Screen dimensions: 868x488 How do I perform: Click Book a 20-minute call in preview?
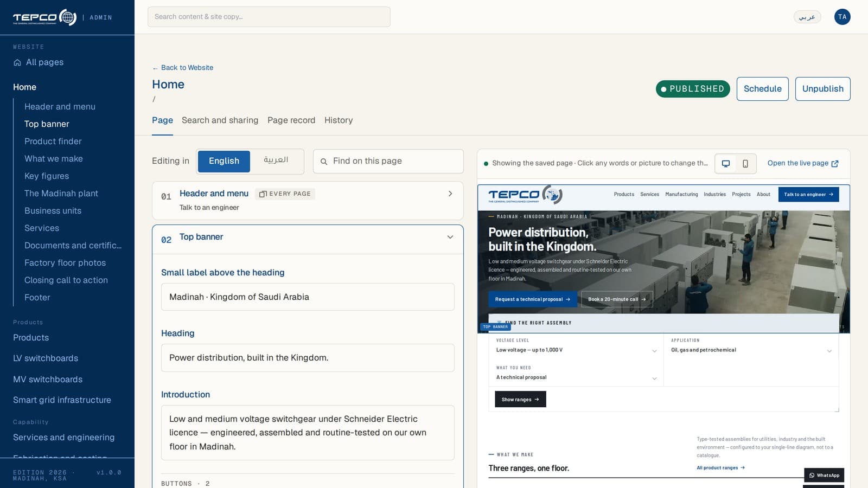coord(617,299)
